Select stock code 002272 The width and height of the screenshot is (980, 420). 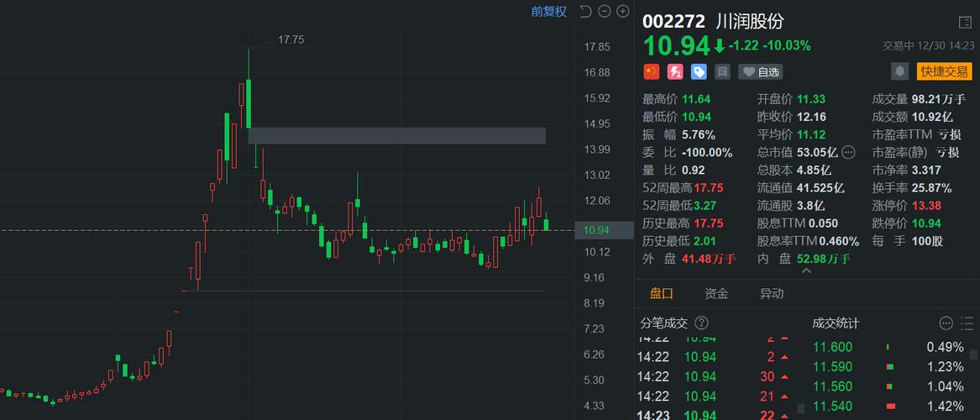tap(675, 22)
